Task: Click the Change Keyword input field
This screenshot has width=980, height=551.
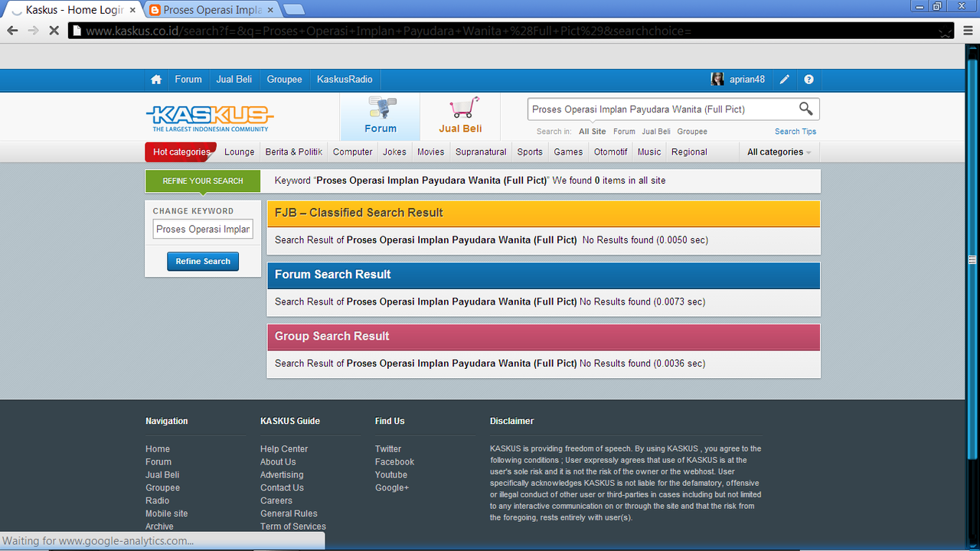Action: [203, 229]
